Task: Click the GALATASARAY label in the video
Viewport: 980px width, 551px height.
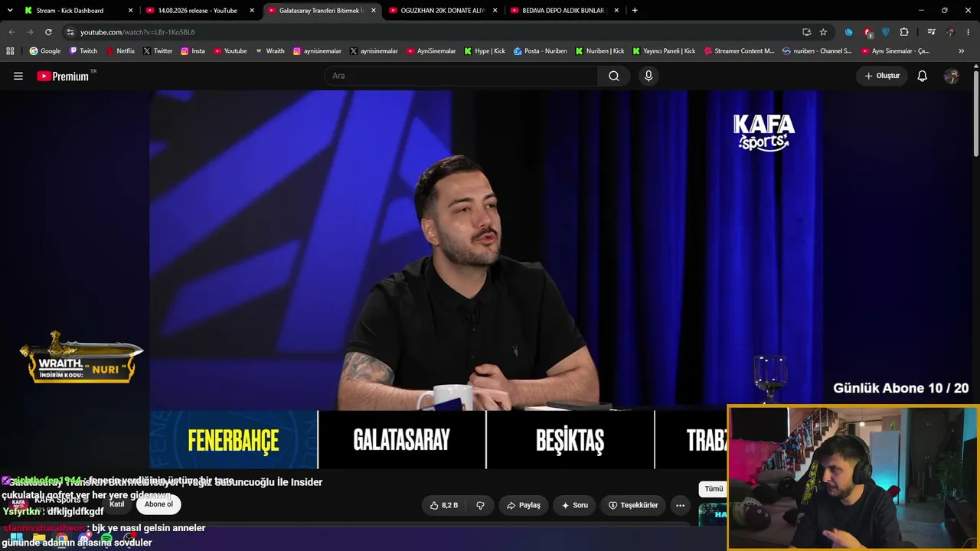Action: [x=401, y=440]
